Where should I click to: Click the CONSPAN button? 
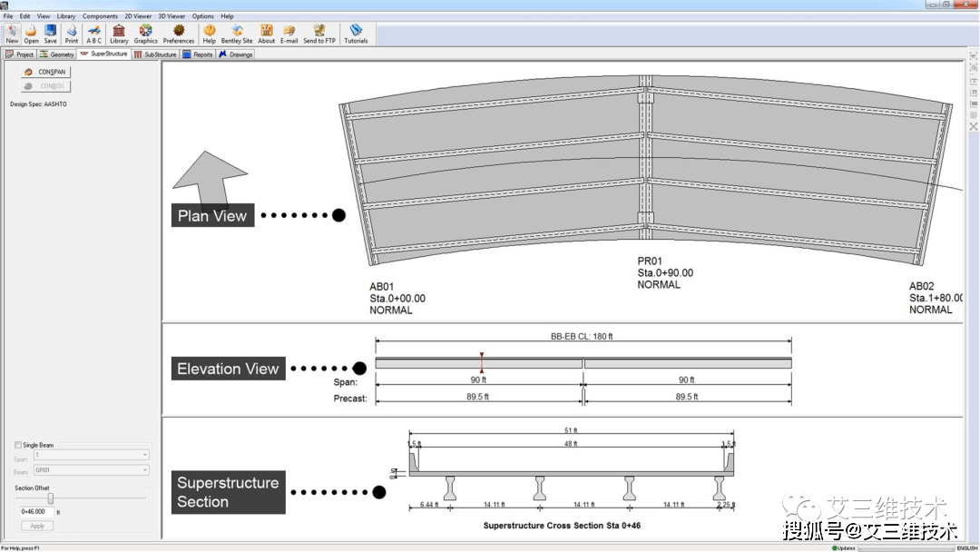pyautogui.click(x=45, y=72)
